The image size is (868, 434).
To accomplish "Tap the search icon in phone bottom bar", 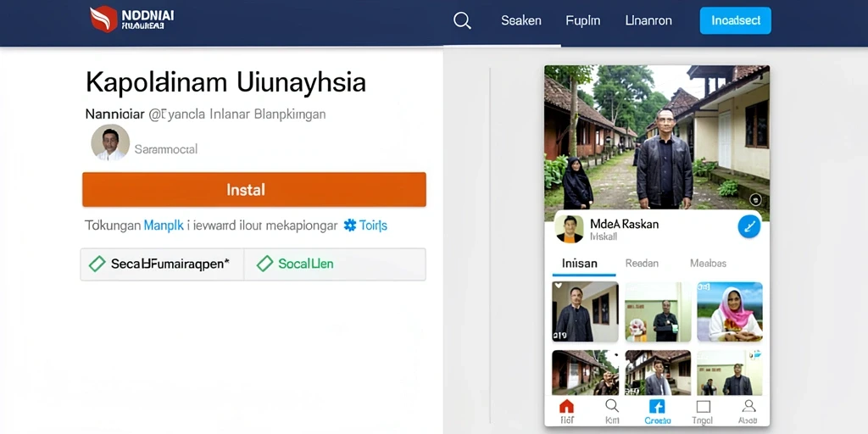I will [x=612, y=406].
